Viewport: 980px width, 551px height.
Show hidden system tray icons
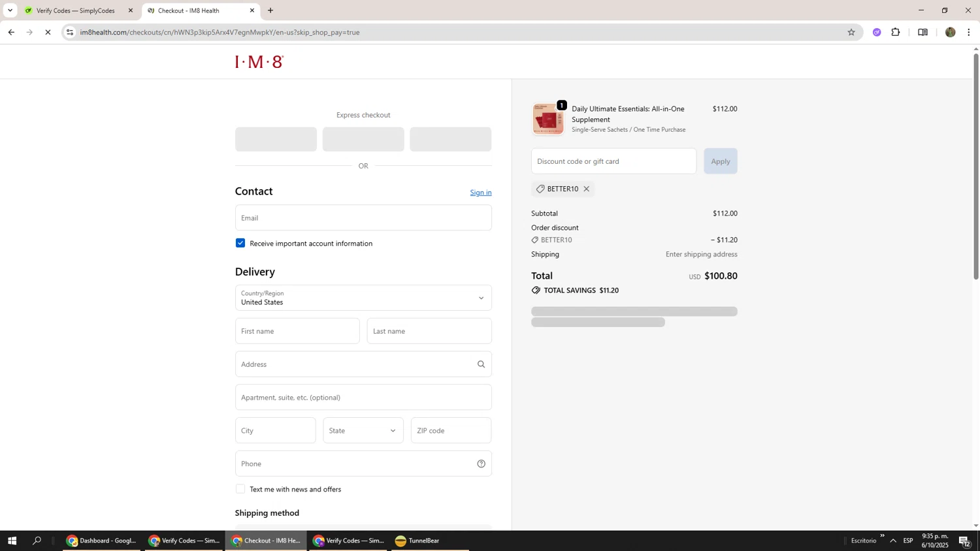pos(893,541)
